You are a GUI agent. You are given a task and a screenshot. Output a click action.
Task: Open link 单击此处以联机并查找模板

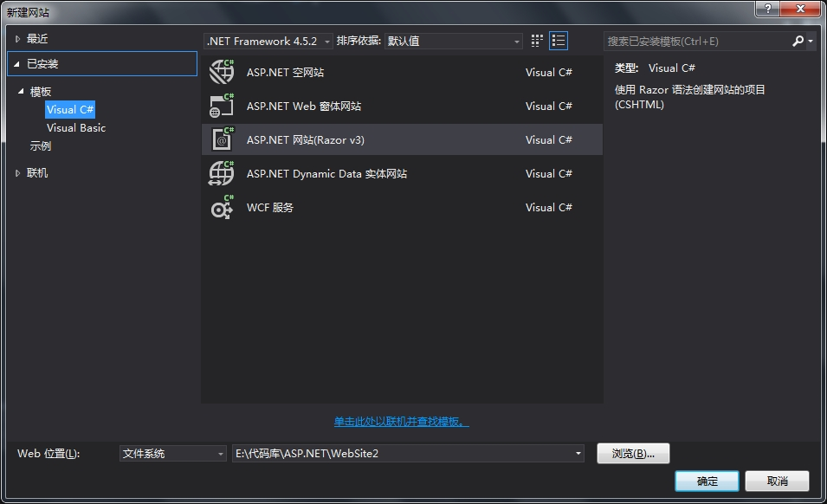(x=401, y=421)
